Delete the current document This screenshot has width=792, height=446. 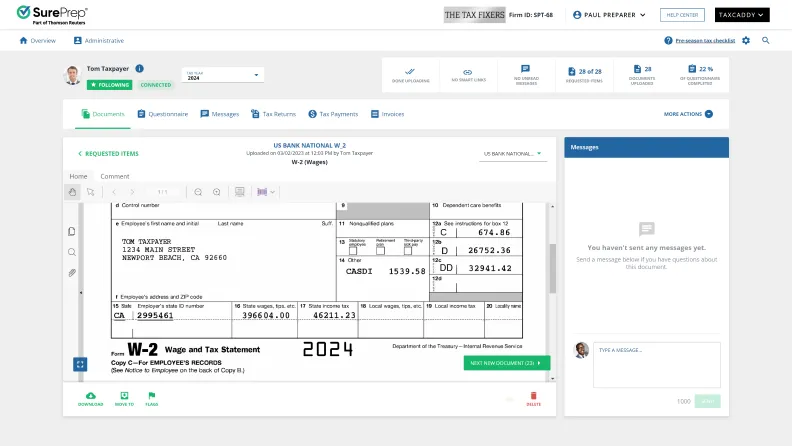[x=533, y=400]
